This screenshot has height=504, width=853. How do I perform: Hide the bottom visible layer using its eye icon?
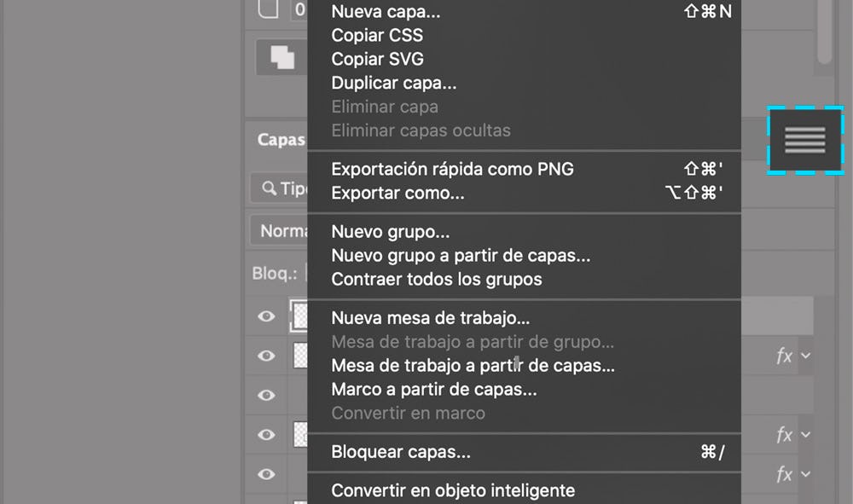pyautogui.click(x=267, y=474)
